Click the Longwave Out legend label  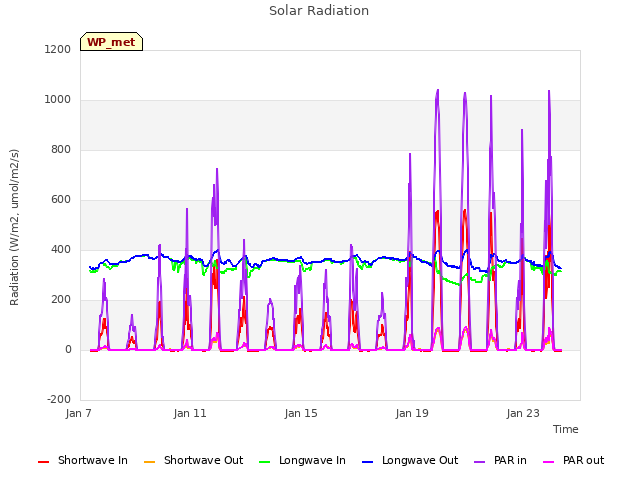click(420, 460)
